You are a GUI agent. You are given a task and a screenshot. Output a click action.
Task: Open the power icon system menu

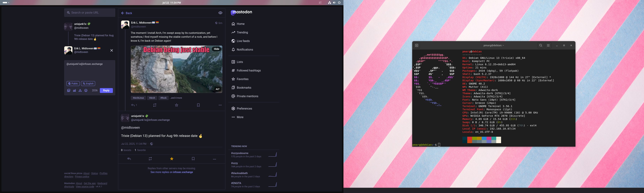339,3
